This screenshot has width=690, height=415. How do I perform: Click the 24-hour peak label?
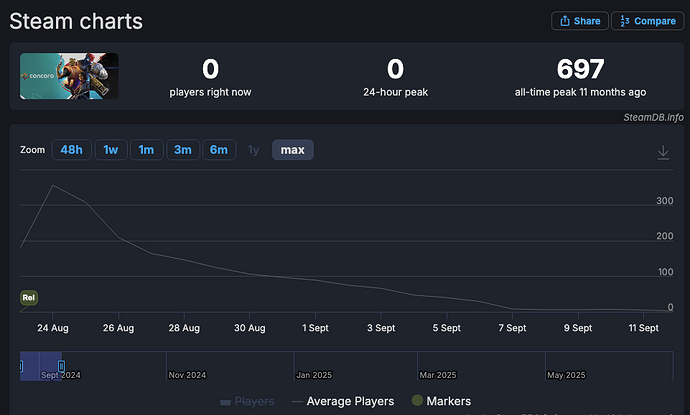click(395, 92)
